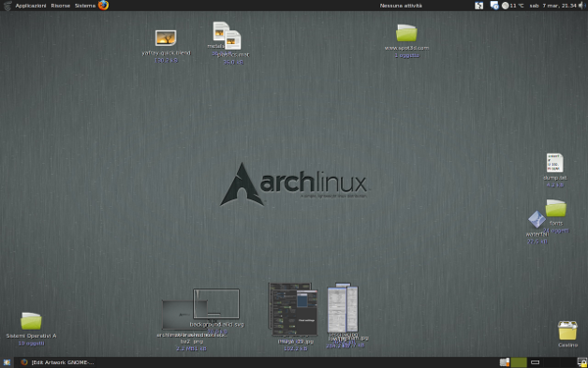The width and height of the screenshot is (588, 368).
Task: Select the background_hicl.svg thumbnail
Action: click(x=217, y=303)
